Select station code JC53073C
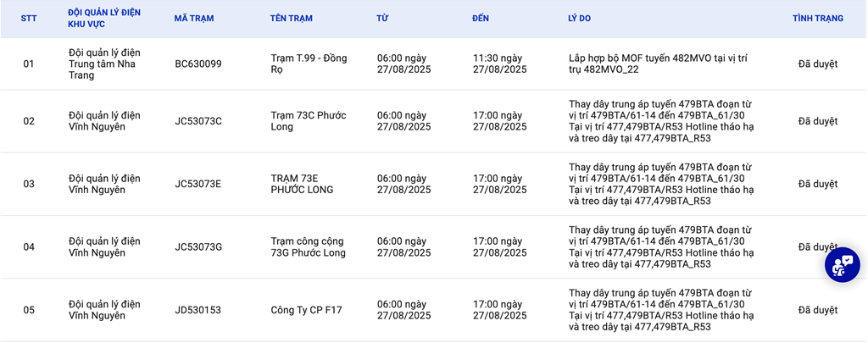Viewport: 868px width, 343px height. [x=198, y=121]
